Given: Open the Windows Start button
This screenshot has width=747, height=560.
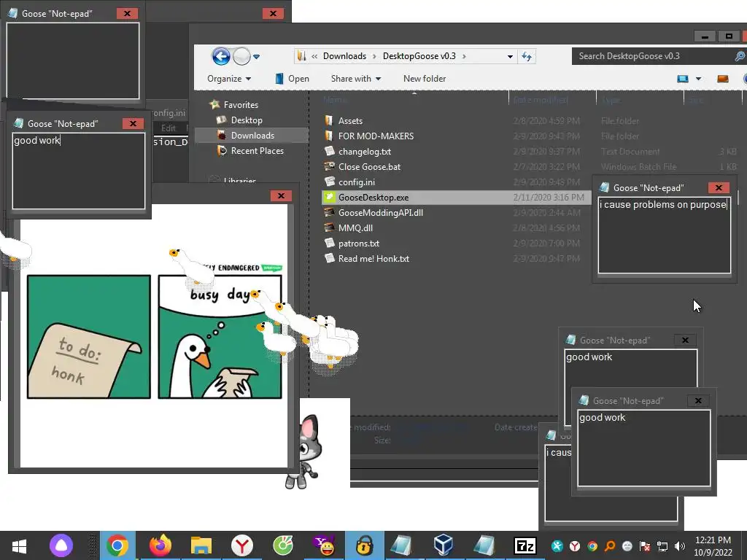Looking at the screenshot, I should coord(19,545).
